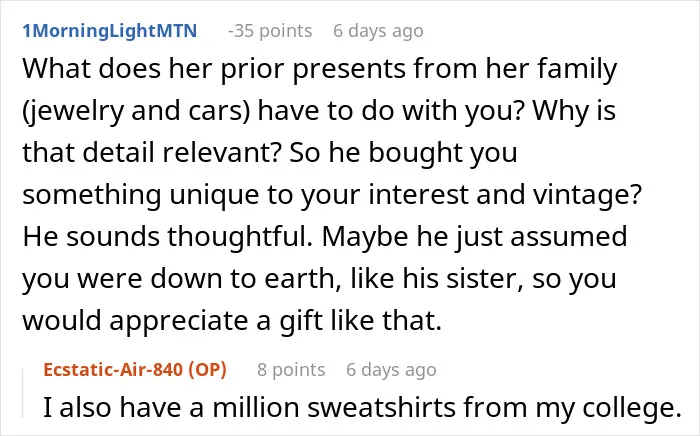The image size is (700, 436).
Task: Open 1MorningLightMTN comment's 6 days ago timestamp
Action: tap(378, 31)
